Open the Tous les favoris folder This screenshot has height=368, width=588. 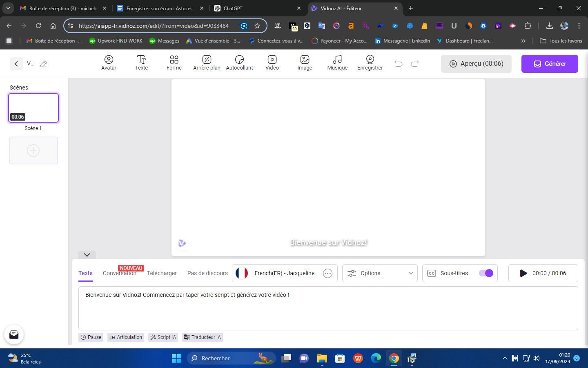tap(561, 41)
